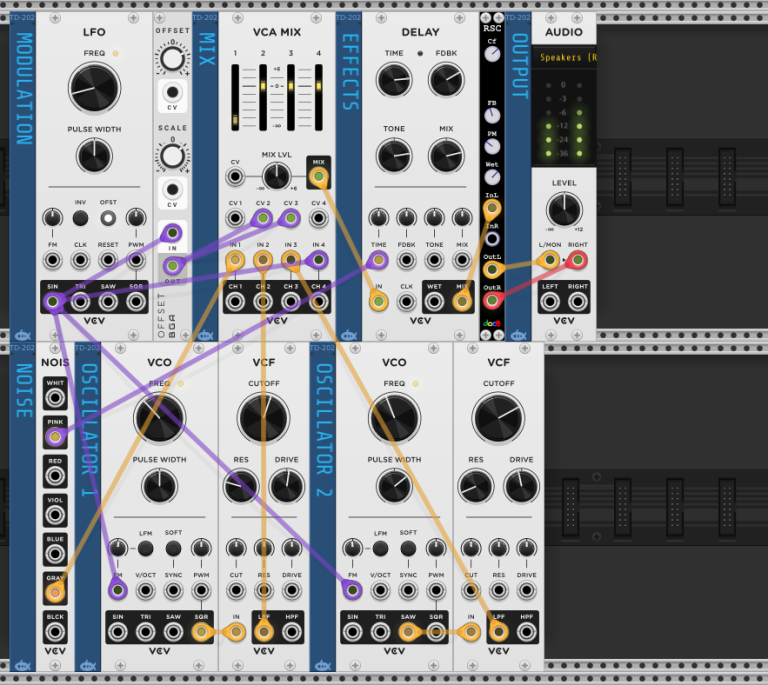Open the Audio Speakers device selector
Viewport: 768px width, 685px height.
click(x=564, y=58)
